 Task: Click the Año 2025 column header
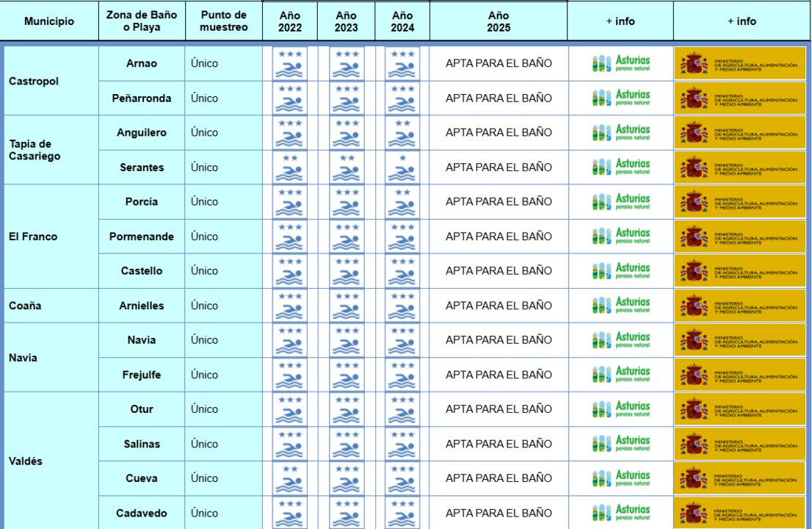(499, 21)
